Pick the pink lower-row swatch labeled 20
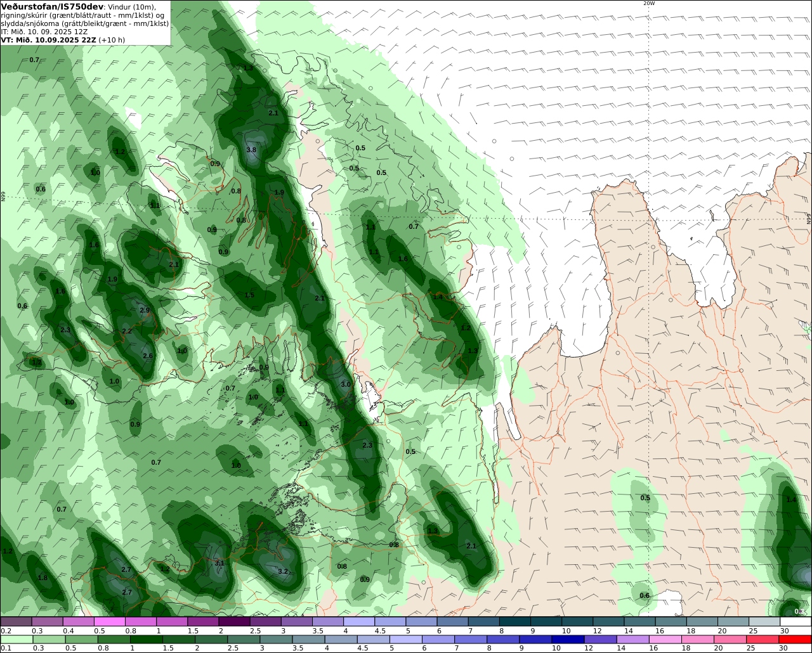The height and width of the screenshot is (653, 812). [730, 639]
